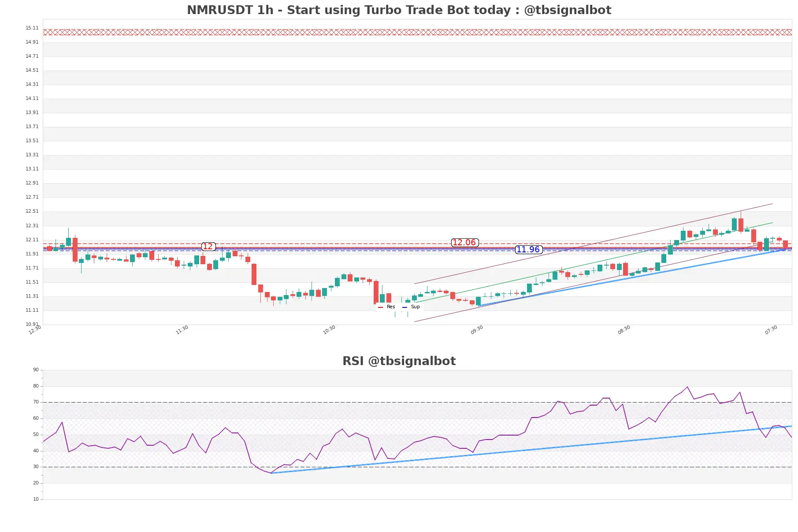
Task: Click the NMRUSDT 1h chart title
Action: coord(399,10)
